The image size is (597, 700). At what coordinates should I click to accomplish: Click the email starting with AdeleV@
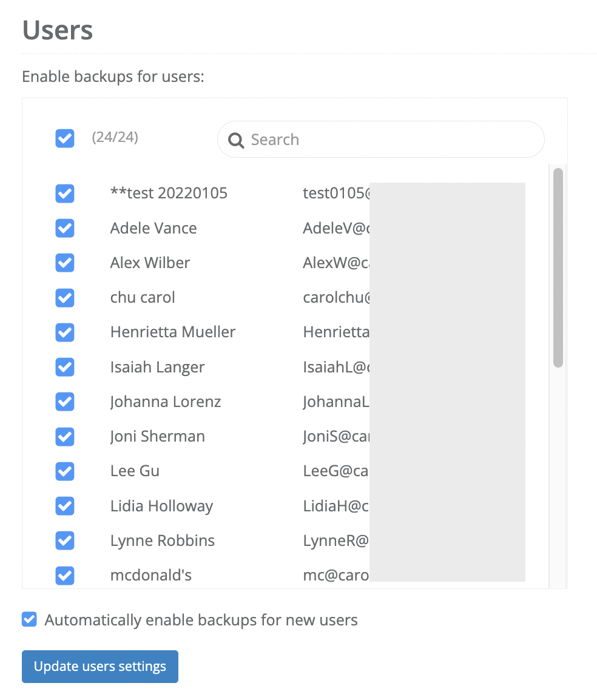point(336,228)
